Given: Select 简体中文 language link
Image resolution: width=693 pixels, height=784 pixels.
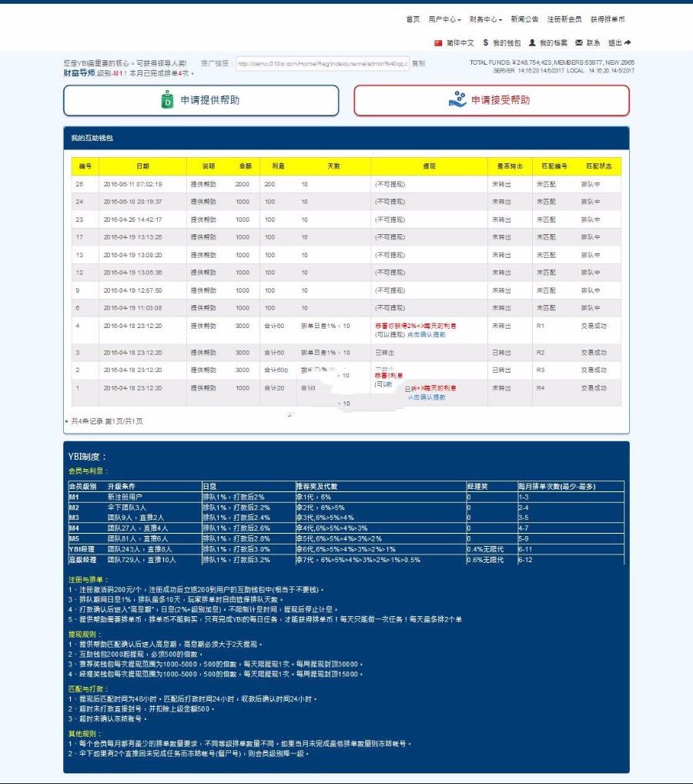Looking at the screenshot, I should [460, 43].
